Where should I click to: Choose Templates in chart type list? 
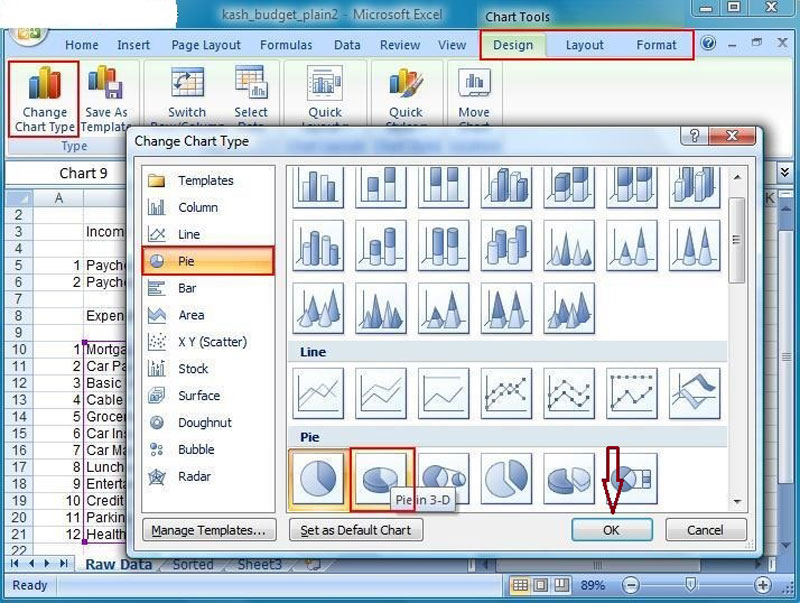click(208, 181)
